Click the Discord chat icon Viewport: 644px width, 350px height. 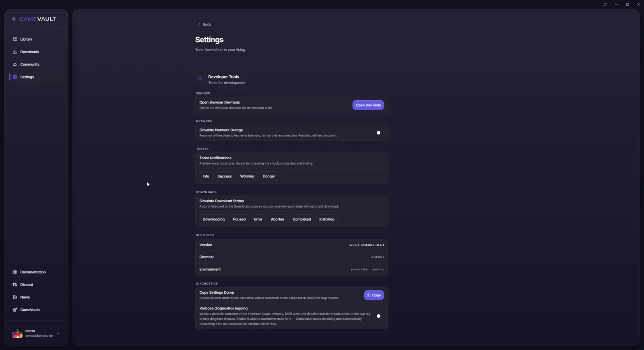click(x=15, y=284)
